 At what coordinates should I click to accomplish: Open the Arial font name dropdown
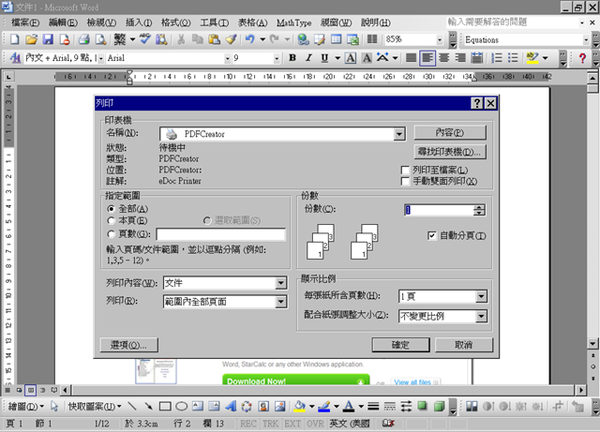click(x=227, y=58)
